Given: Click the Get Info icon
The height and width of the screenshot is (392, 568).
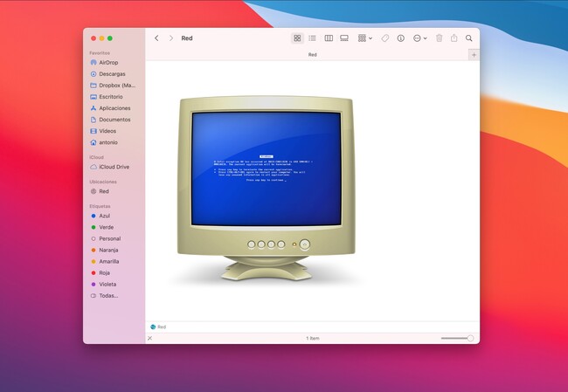Looking at the screenshot, I should pyautogui.click(x=400, y=38).
